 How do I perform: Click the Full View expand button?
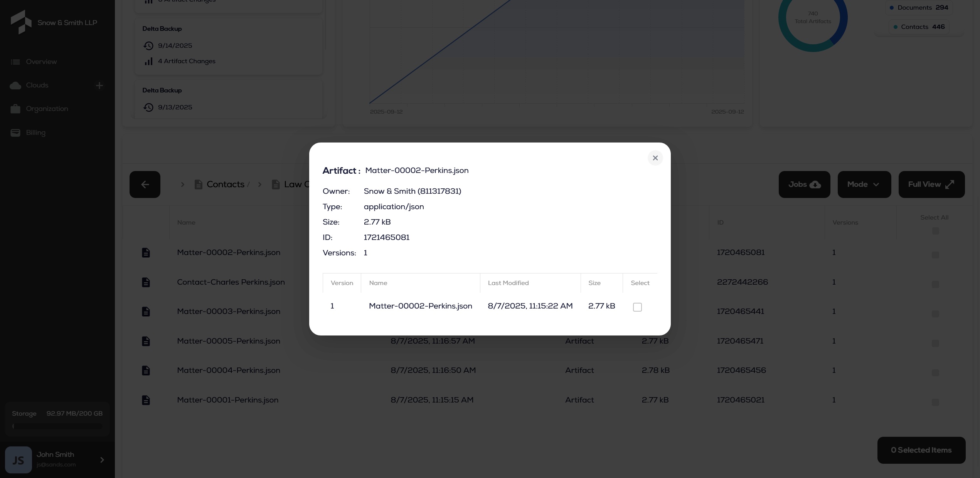(x=931, y=184)
